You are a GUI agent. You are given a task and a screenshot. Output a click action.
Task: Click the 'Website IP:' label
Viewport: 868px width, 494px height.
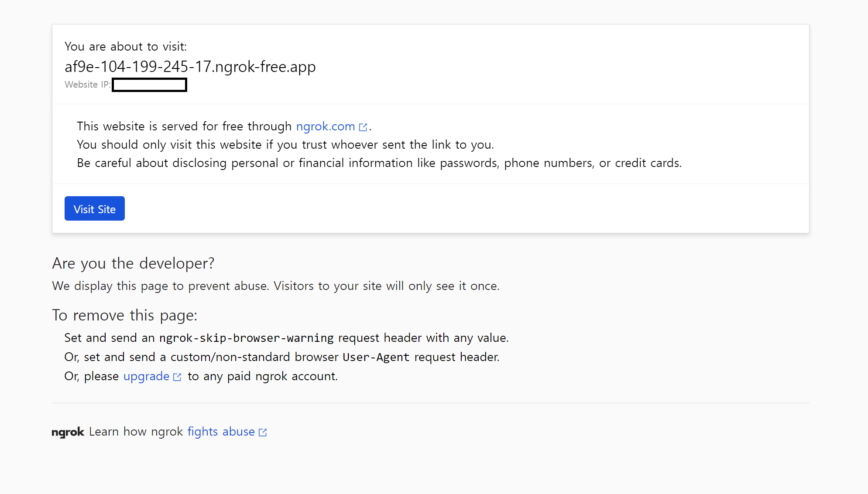(x=88, y=85)
